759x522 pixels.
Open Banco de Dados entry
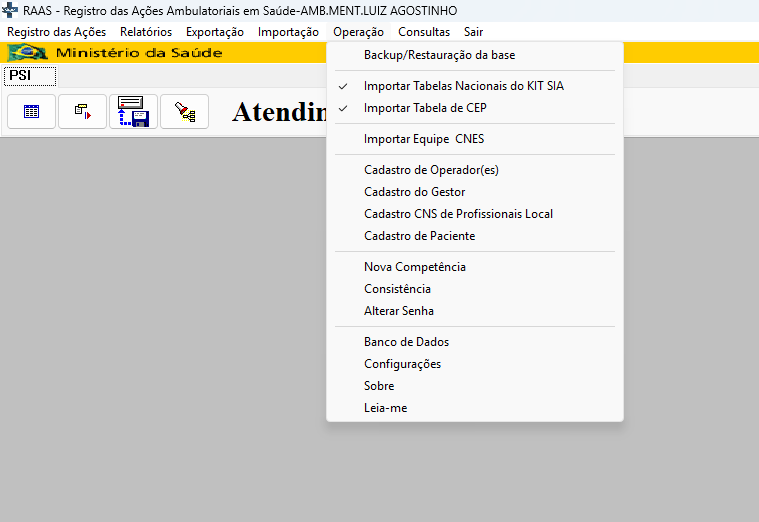[x=475, y=342]
